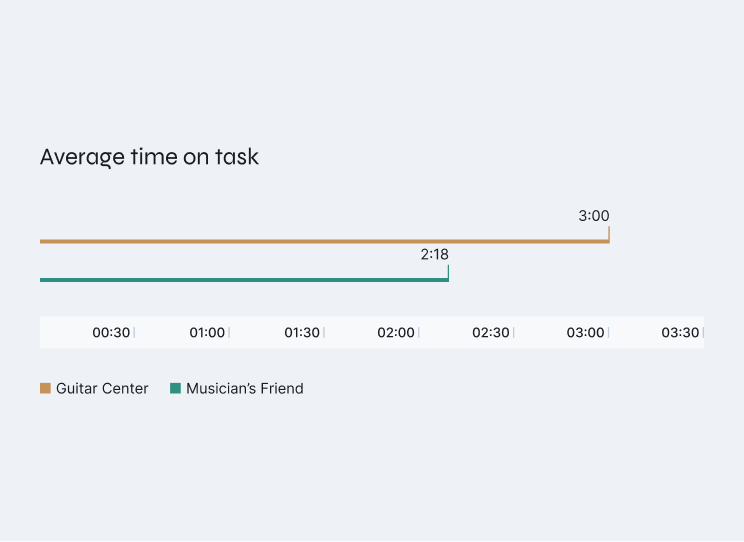744x542 pixels.
Task: Click the end marker of the teal bar
Action: pyautogui.click(x=448, y=273)
